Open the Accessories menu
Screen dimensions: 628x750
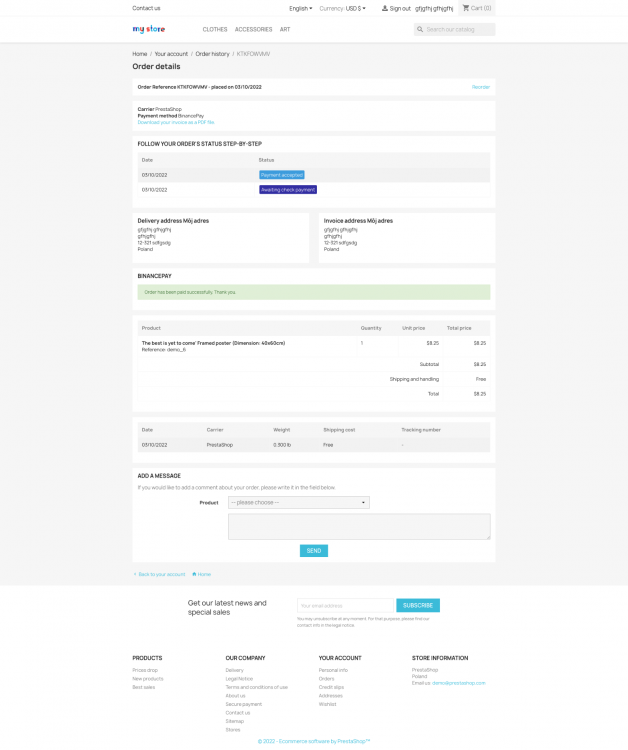253,30
